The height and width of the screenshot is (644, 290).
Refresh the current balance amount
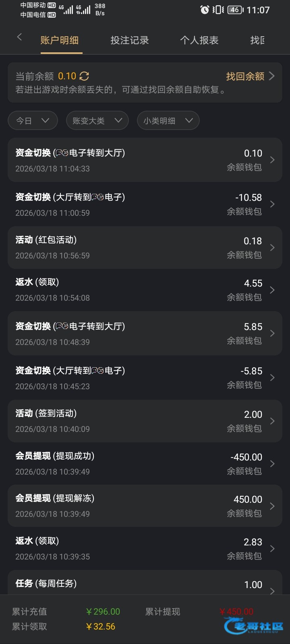(x=84, y=76)
